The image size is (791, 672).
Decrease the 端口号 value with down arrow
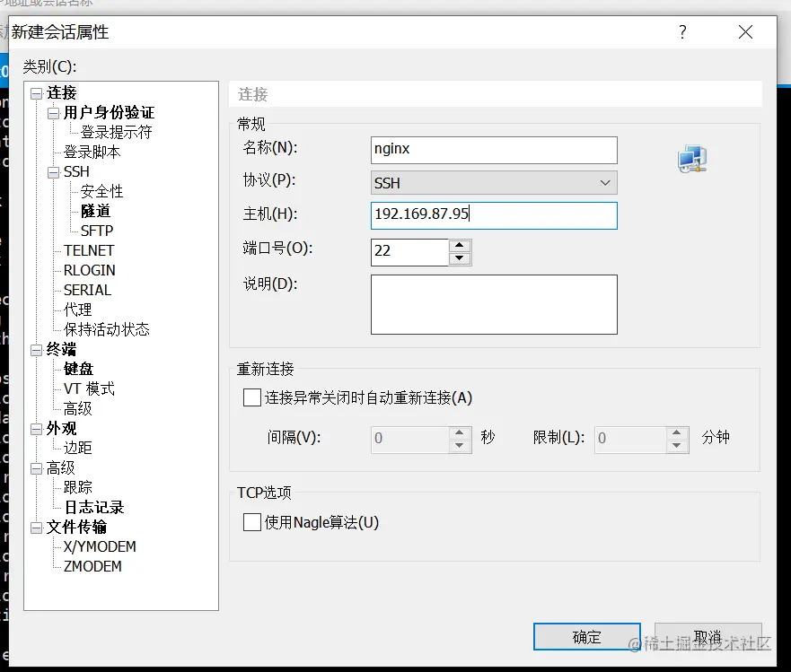[460, 258]
